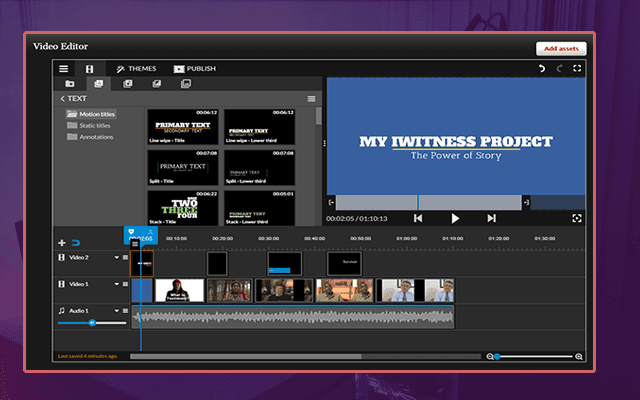Select the Stack - Lower third preset

259,208
